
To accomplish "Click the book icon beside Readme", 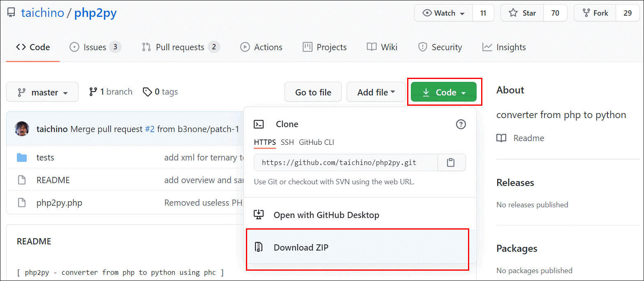I will coord(501,138).
